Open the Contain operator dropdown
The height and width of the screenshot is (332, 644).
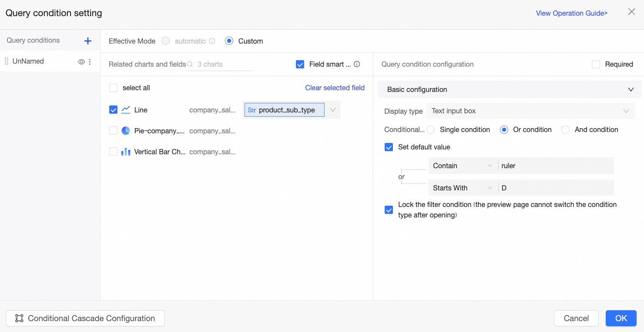(463, 166)
